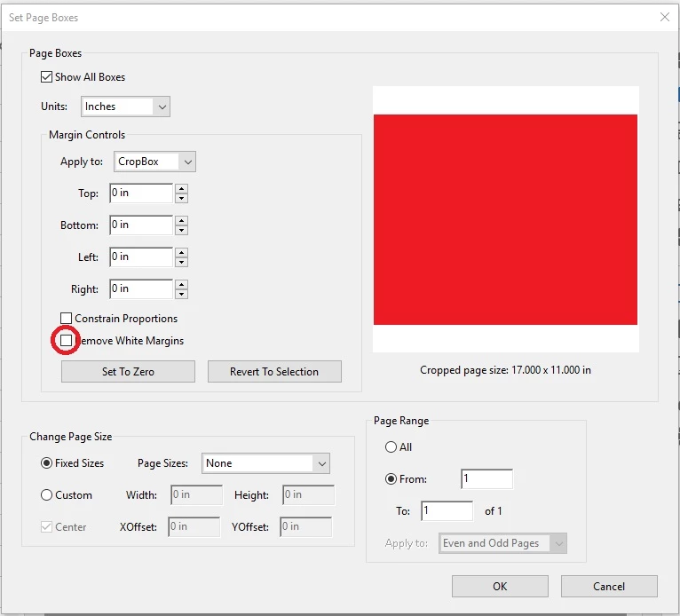Click the Top margin input field
680x616 pixels.
click(x=141, y=193)
